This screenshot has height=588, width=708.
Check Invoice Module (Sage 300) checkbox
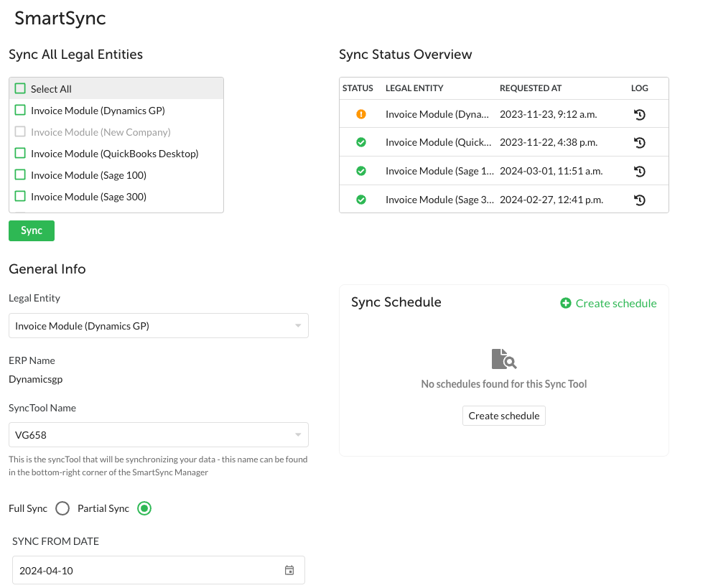click(x=20, y=197)
